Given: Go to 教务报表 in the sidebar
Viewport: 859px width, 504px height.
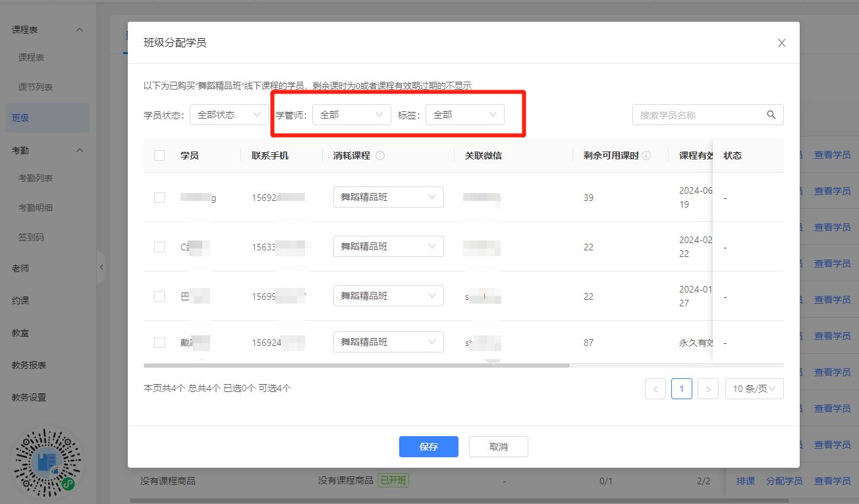Looking at the screenshot, I should tap(29, 365).
